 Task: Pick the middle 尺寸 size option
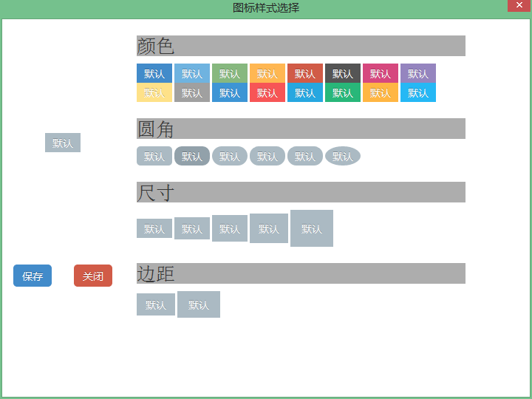[x=230, y=228]
